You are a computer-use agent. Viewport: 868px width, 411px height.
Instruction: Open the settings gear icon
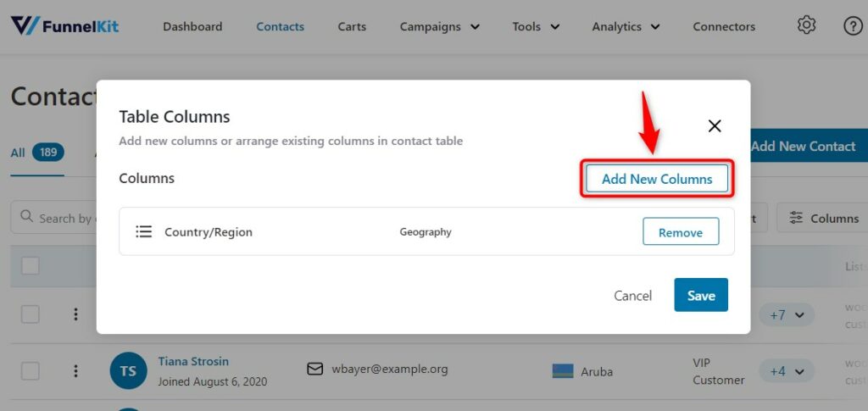[x=807, y=25]
